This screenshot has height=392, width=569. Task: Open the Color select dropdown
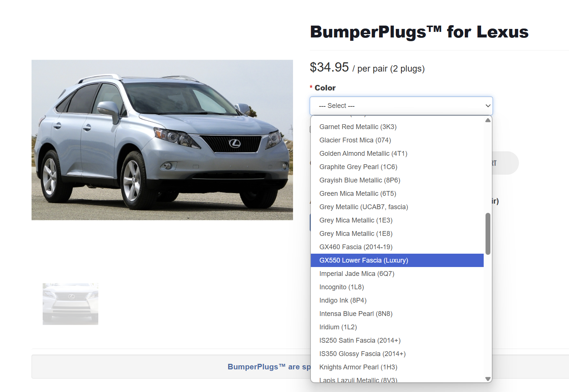coord(401,106)
